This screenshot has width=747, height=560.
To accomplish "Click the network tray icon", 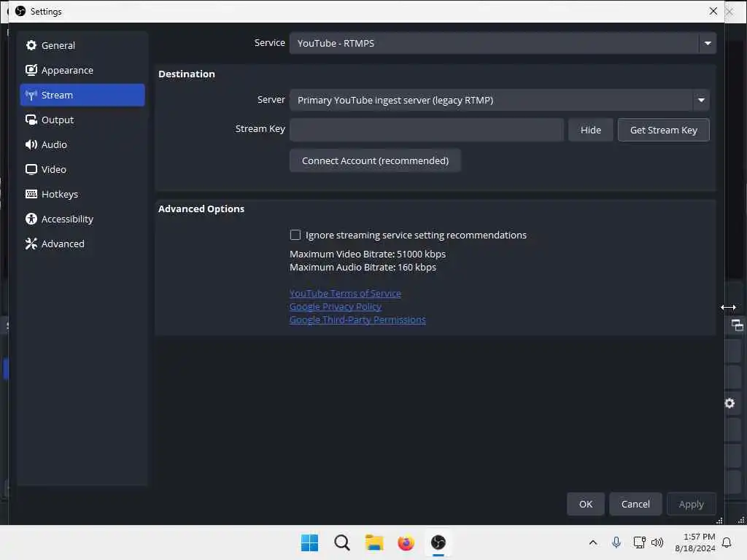I will 639,542.
